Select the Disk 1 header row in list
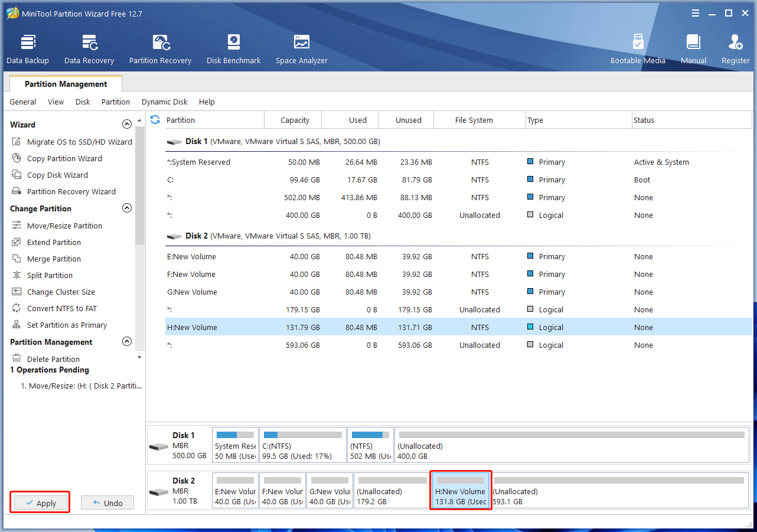 click(x=459, y=142)
